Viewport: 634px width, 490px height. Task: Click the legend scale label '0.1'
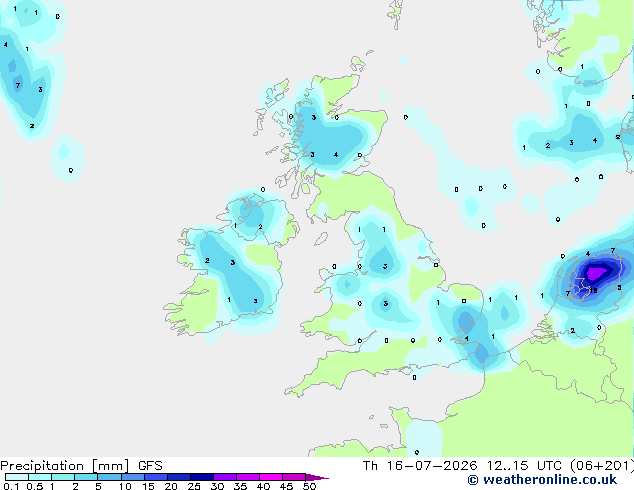[x=11, y=486]
